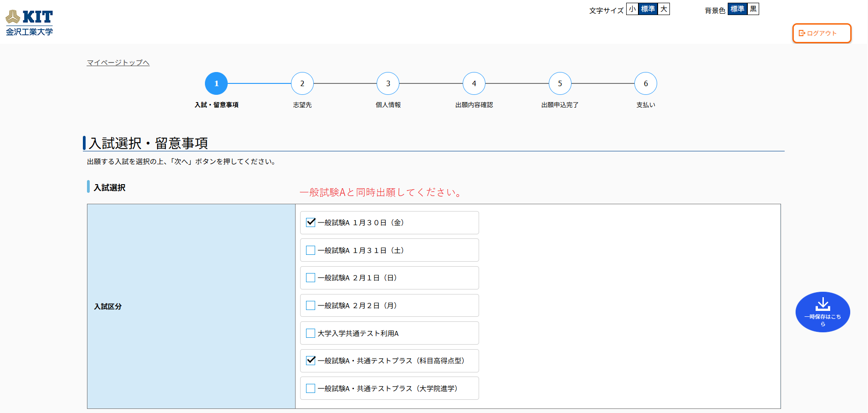The image size is (868, 413).
Task: Check 一般試験A 1月31日(土) checkbox
Action: pyautogui.click(x=311, y=250)
